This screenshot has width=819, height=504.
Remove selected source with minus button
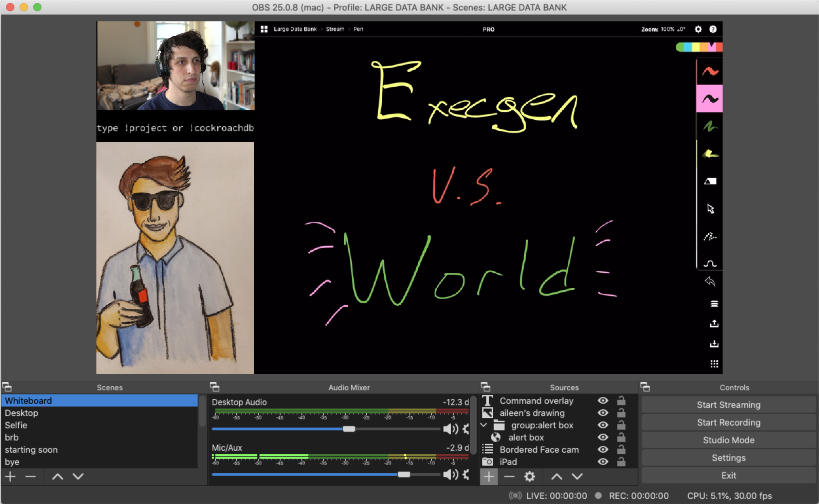click(509, 476)
